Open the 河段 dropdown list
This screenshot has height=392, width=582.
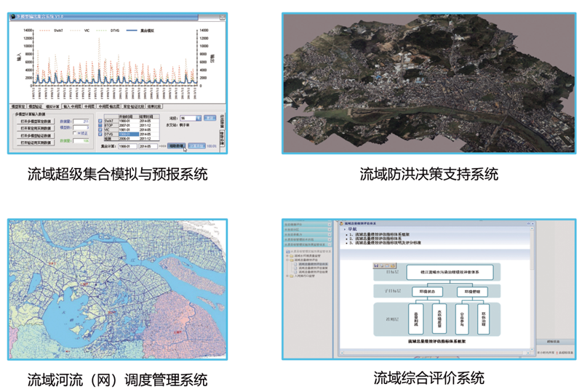point(198,118)
